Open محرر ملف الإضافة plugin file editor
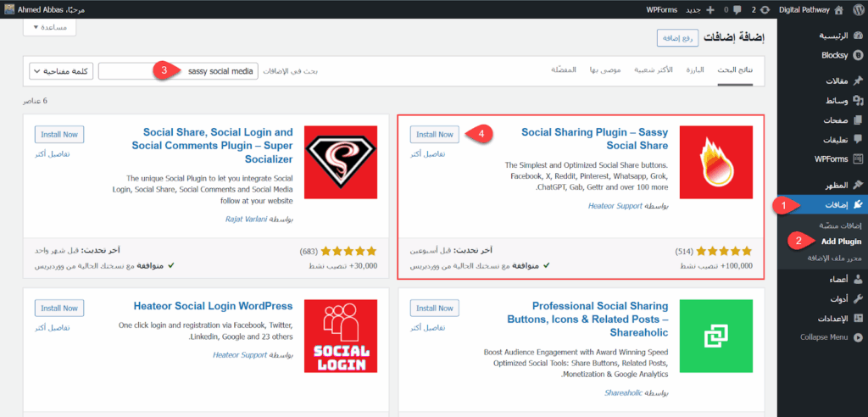 (834, 258)
